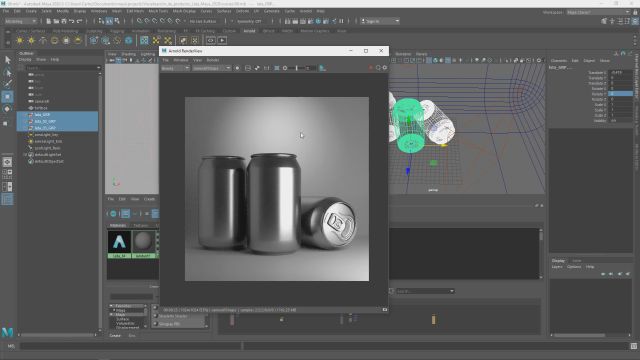The image size is (640, 360).
Task: Select the spotLight item in the Outliner
Action: [x=47, y=148]
